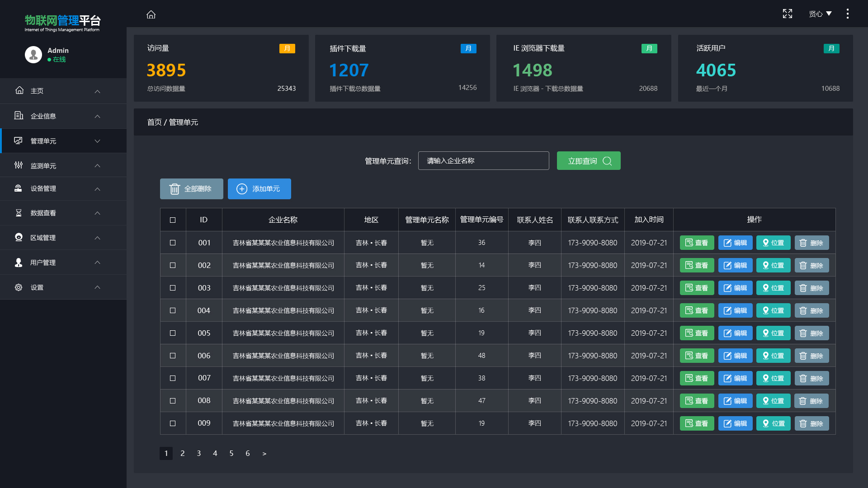Check the box for row 009
Viewport: 868px width, 488px height.
pyautogui.click(x=173, y=423)
